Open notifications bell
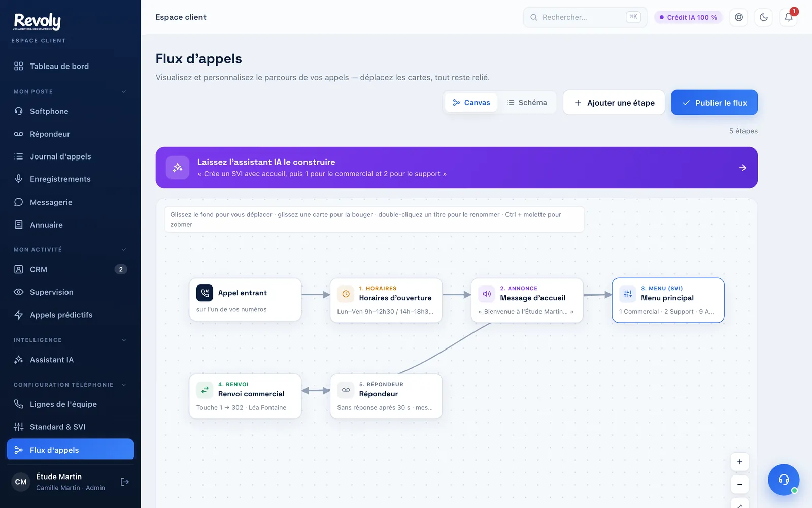Screen dimensions: 812x508 789,17
